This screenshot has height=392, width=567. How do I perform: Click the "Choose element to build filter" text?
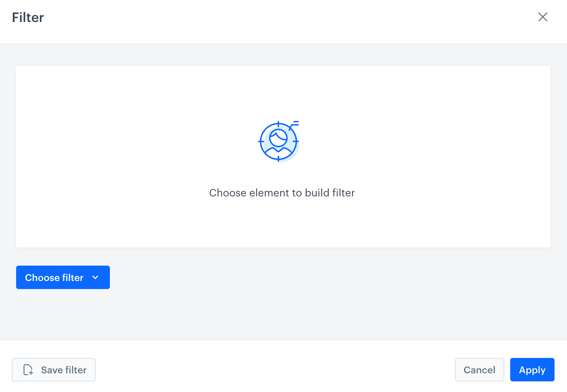pyautogui.click(x=282, y=193)
